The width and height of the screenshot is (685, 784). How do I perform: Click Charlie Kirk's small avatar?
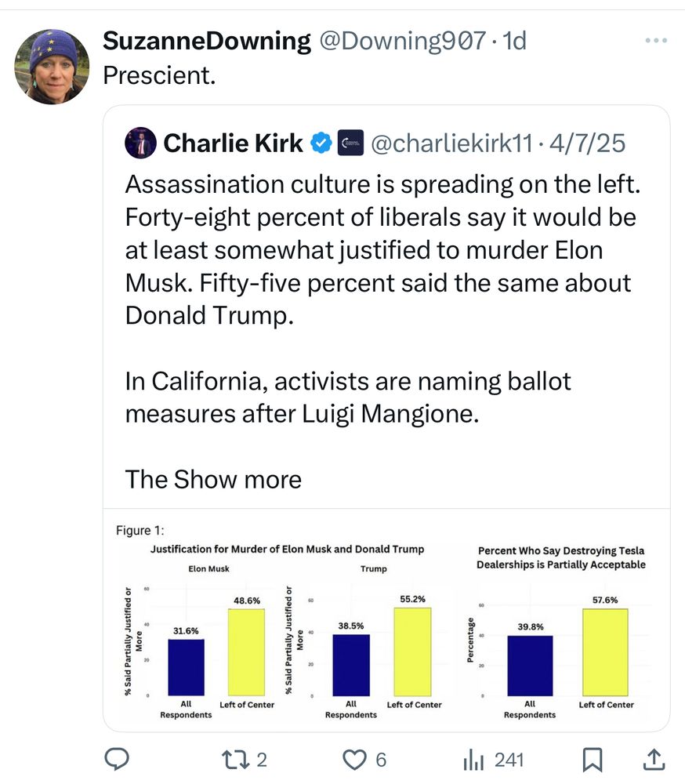pos(140,143)
